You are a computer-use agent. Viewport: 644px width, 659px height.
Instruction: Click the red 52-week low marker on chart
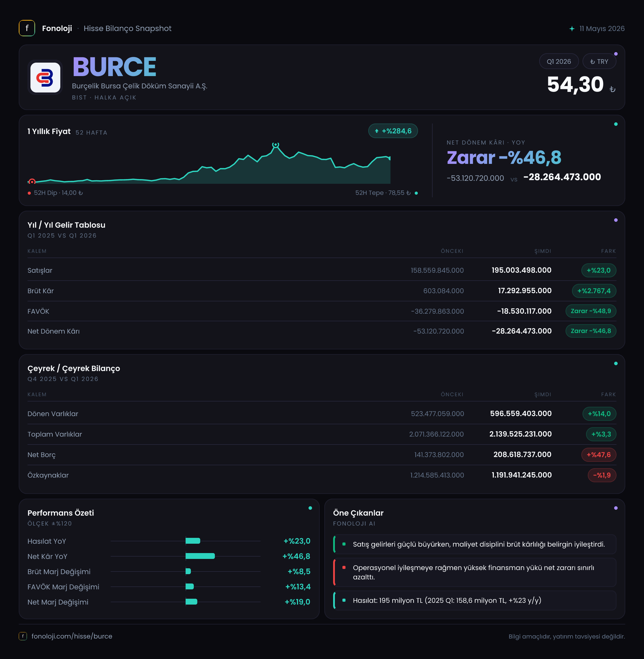tap(32, 181)
